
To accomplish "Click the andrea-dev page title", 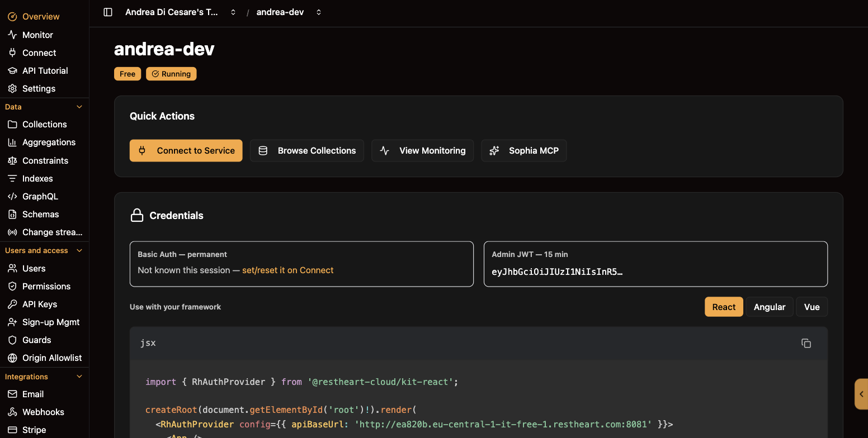I will [164, 49].
